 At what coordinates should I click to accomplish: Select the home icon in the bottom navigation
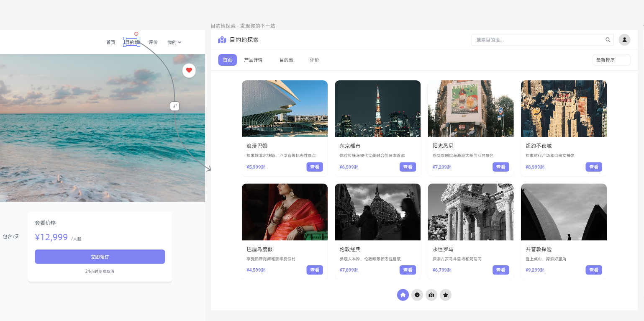click(x=403, y=295)
